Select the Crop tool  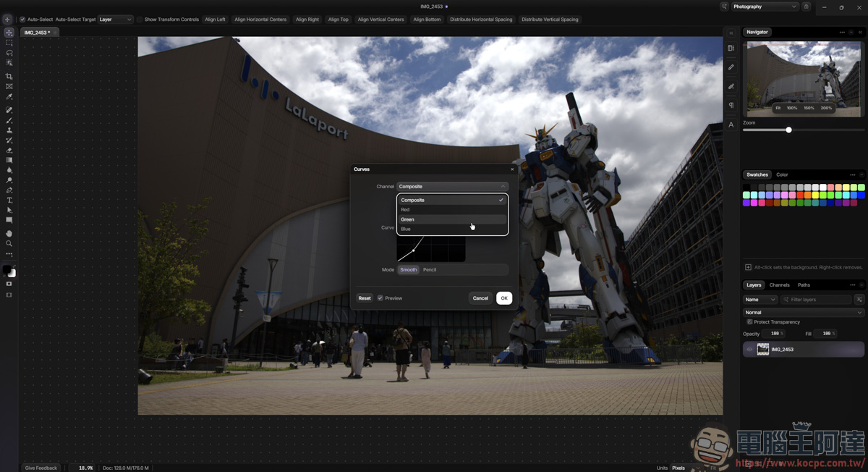pos(9,76)
